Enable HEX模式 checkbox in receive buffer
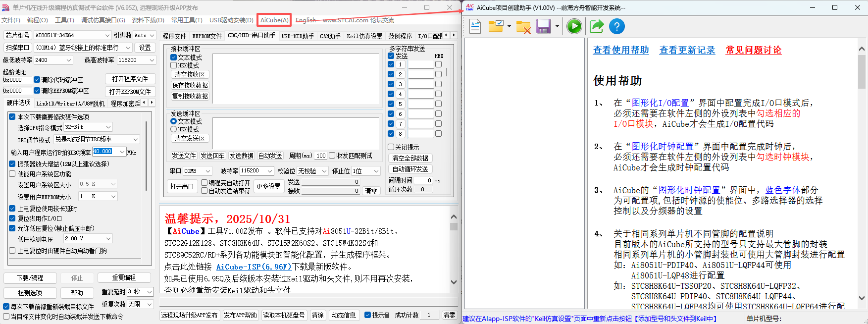868x324 pixels. [174, 65]
